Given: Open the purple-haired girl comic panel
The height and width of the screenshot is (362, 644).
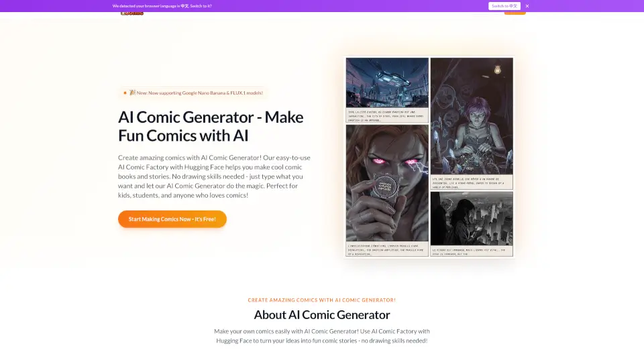Looking at the screenshot, I should (472, 116).
